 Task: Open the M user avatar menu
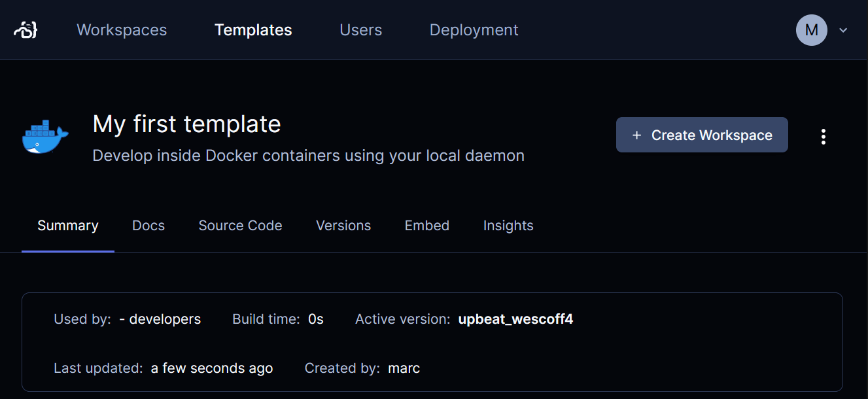pyautogui.click(x=811, y=30)
